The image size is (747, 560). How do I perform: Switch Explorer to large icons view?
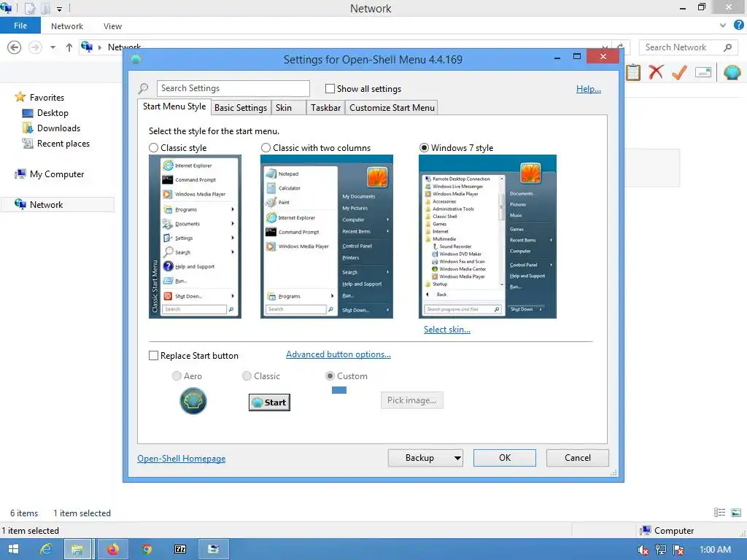(736, 513)
